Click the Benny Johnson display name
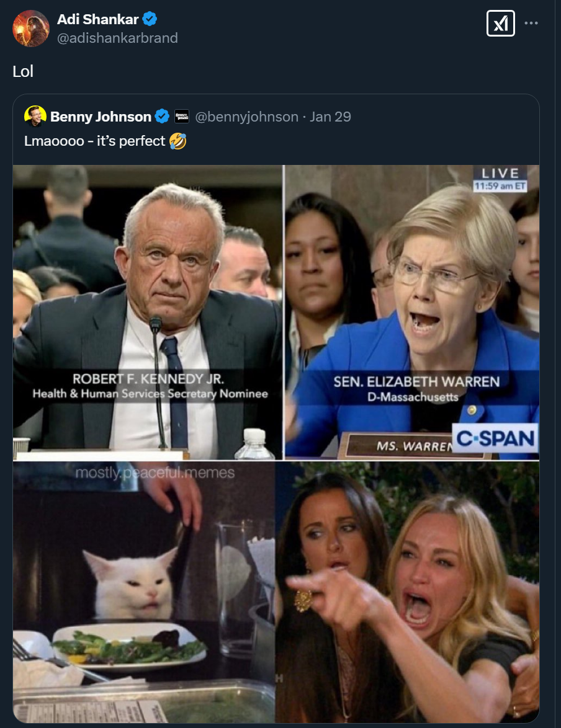 101,117
